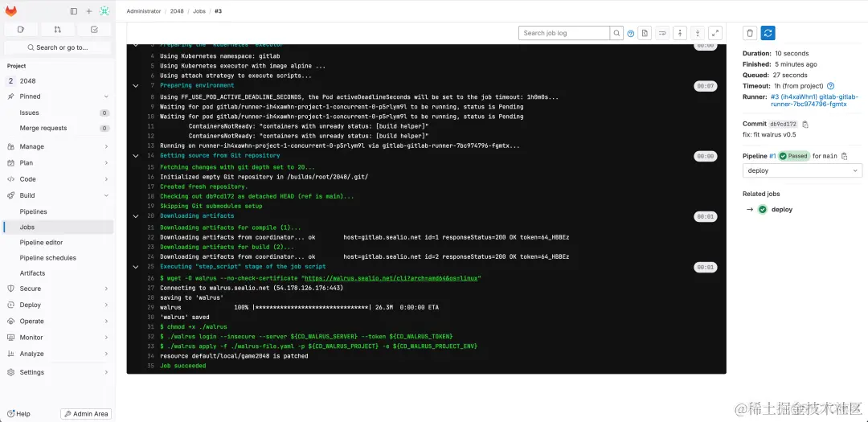This screenshot has width=868, height=422.
Task: Copy the branch name main
Action: 844,156
